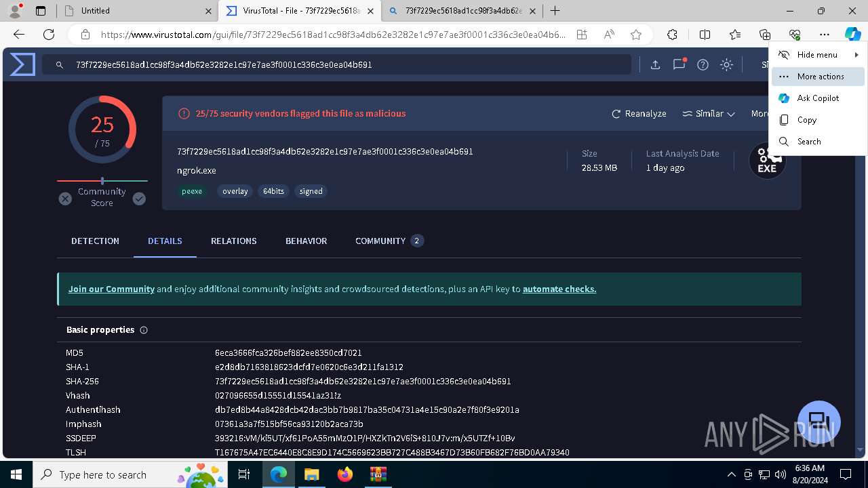This screenshot has width=868, height=488.
Task: Choose Ask Copilot from the menu
Action: (x=818, y=98)
